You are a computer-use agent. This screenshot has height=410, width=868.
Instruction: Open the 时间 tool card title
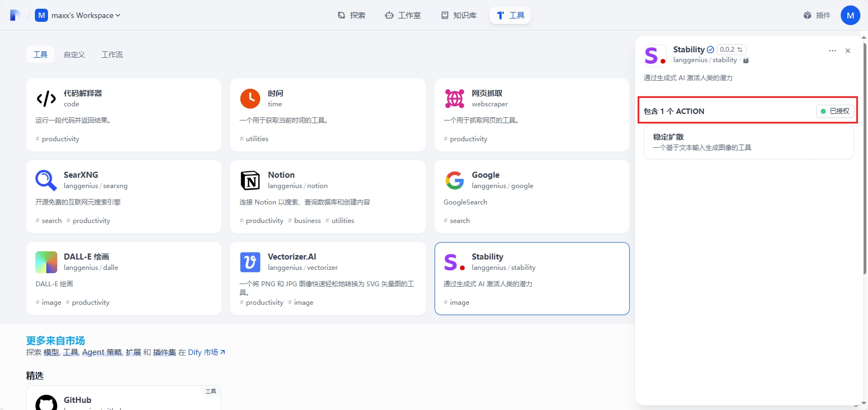[x=275, y=93]
